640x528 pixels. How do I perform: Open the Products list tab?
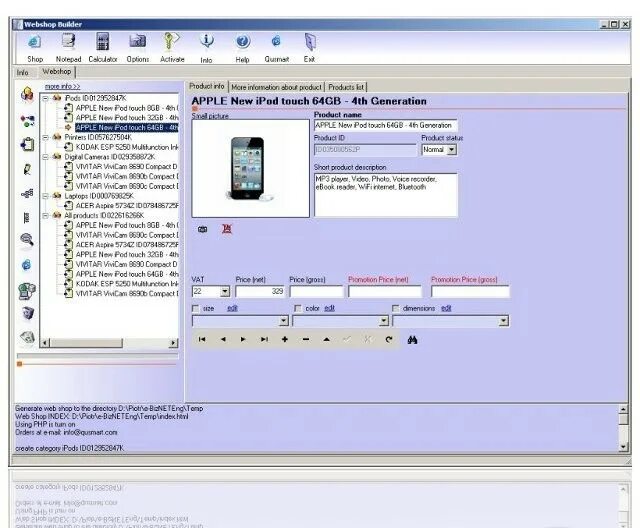(x=346, y=87)
